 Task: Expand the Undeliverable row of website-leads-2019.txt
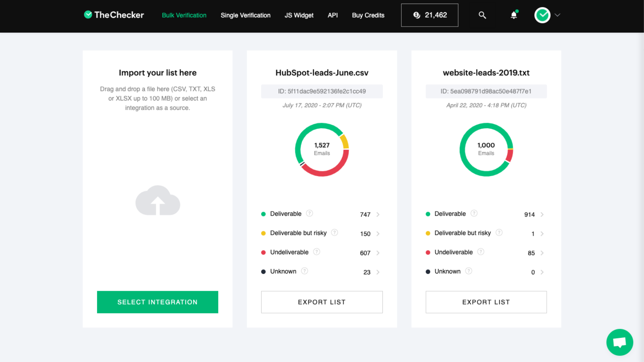(542, 253)
